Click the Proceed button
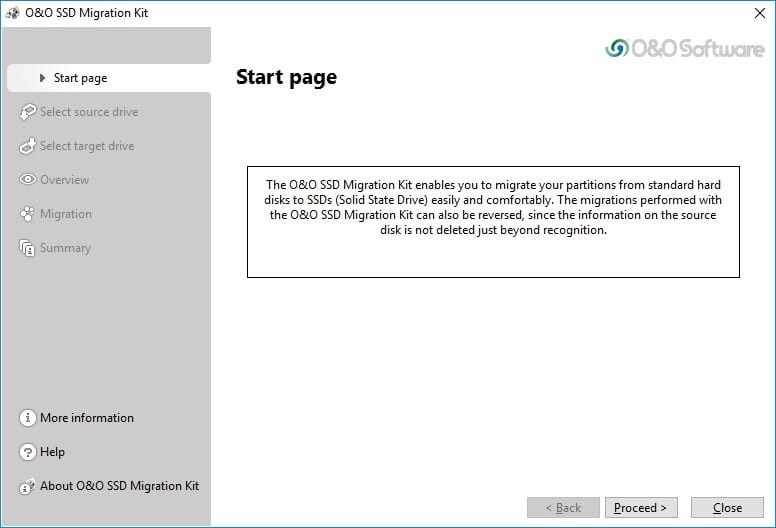This screenshot has height=528, width=776. [x=641, y=508]
